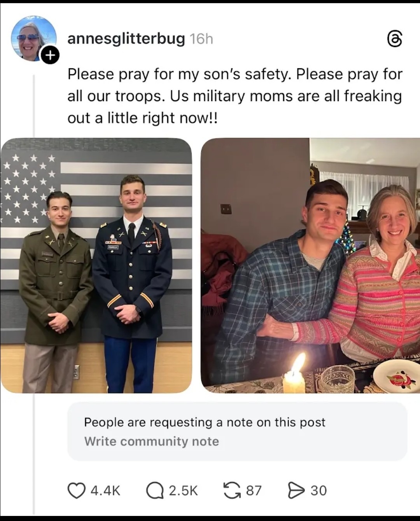Tap the post text about praying for troops

235,96
